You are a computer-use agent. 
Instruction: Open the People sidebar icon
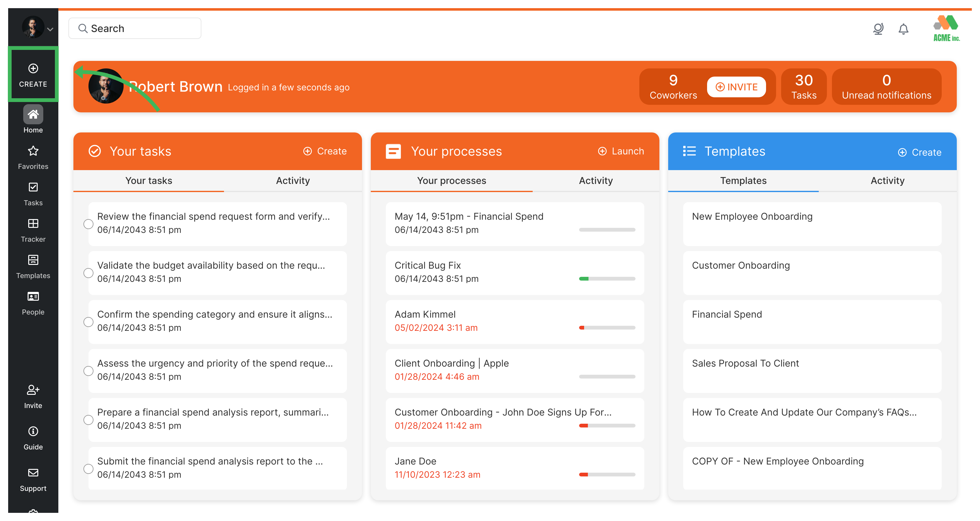coord(33,297)
